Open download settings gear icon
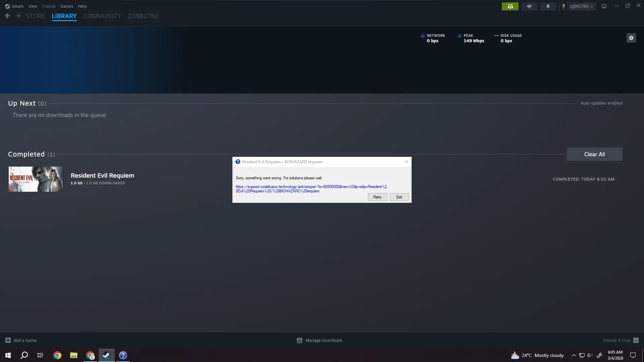The image size is (644, 362). click(631, 38)
